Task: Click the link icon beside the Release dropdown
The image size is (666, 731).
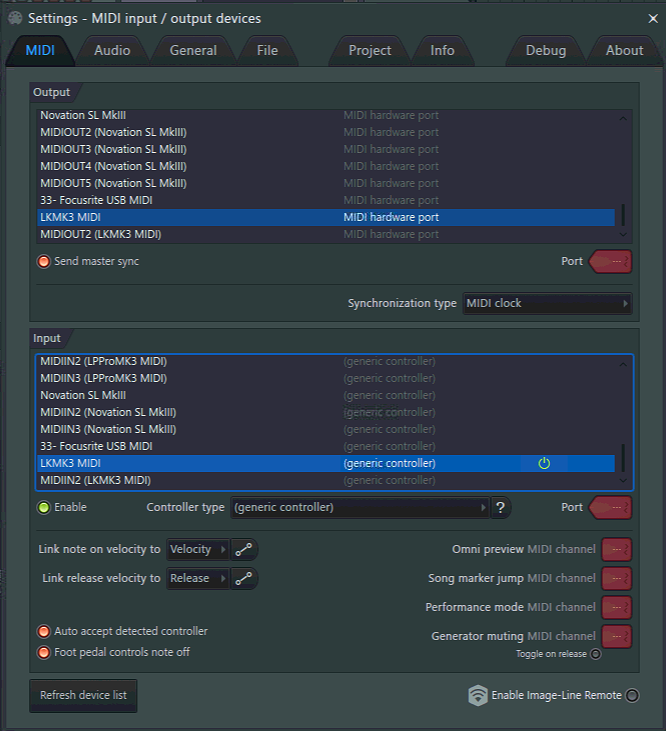Action: pyautogui.click(x=244, y=579)
